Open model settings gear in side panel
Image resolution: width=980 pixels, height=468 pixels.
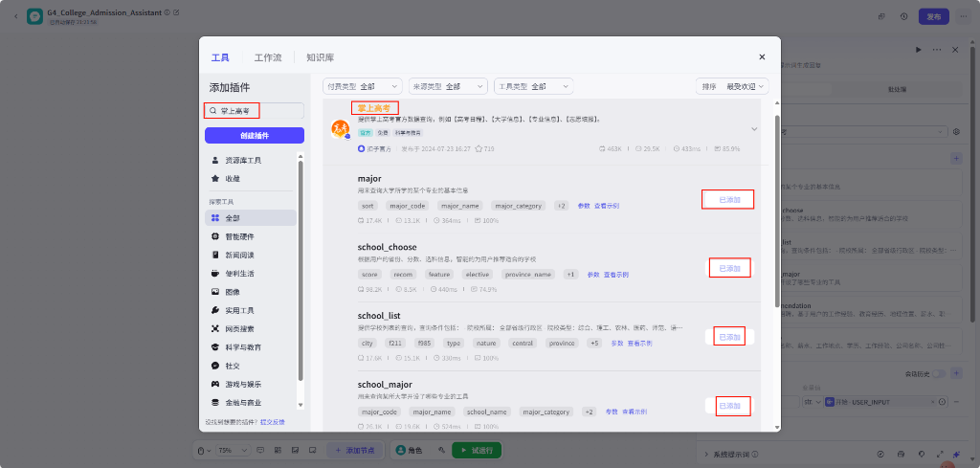point(956,132)
